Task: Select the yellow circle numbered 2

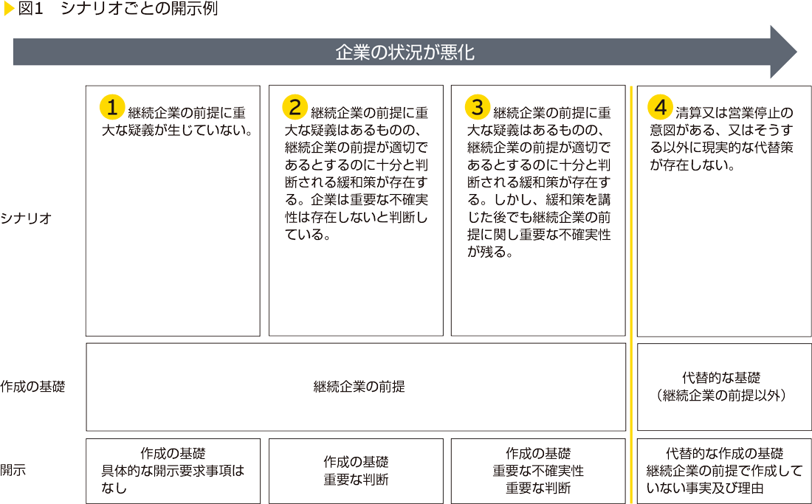Action: tap(295, 107)
